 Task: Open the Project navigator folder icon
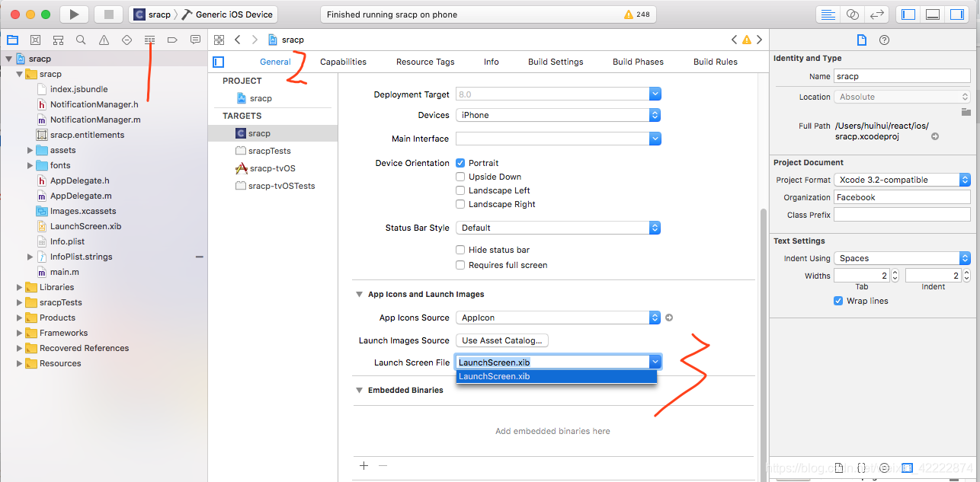(x=12, y=40)
